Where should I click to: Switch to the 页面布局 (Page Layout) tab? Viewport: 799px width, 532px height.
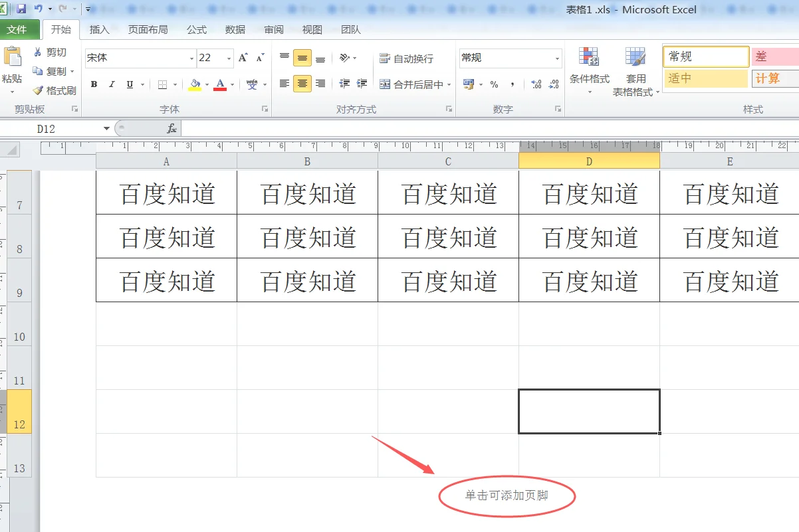pos(148,30)
